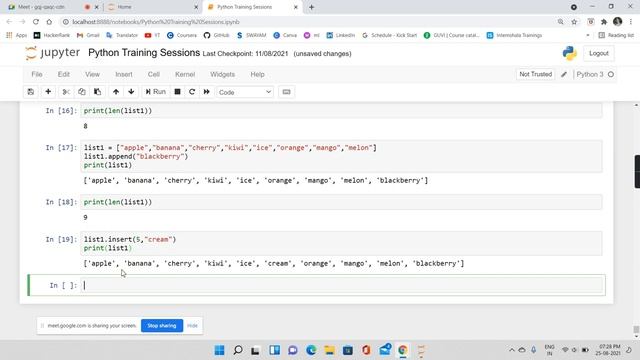The image size is (640, 360).
Task: Open Coursera bookmark
Action: click(182, 35)
